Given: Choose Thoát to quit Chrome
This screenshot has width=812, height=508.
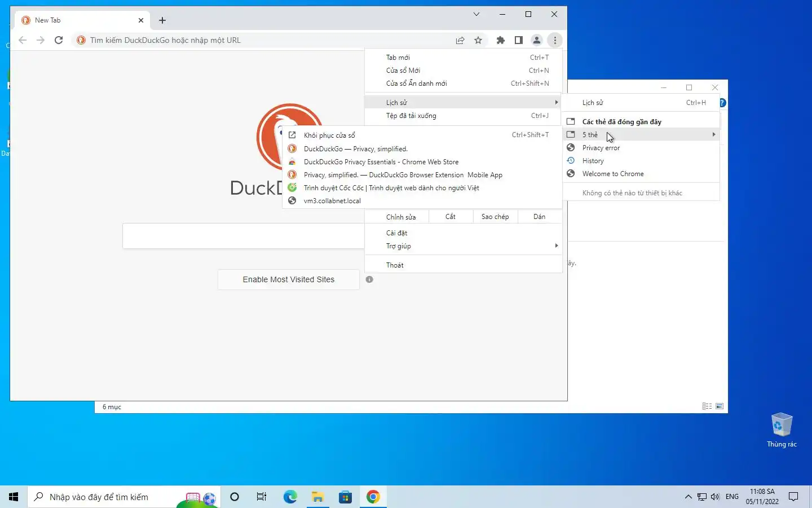Looking at the screenshot, I should (x=464, y=265).
